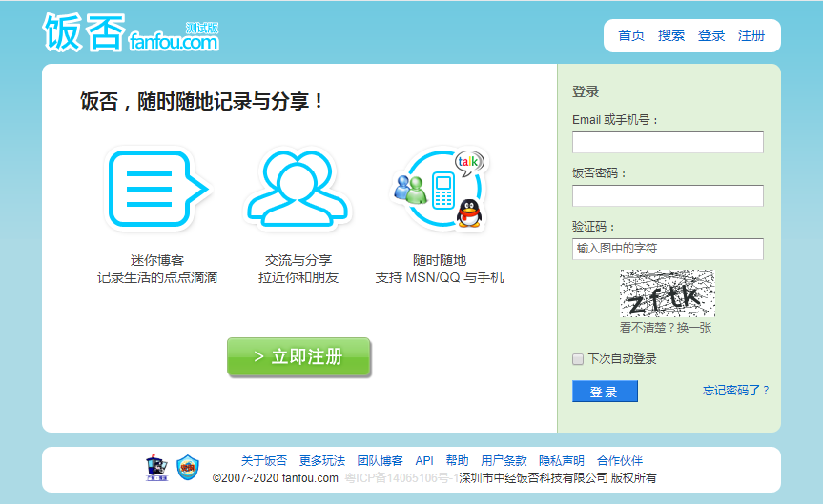Open 首页 in the top navigation
This screenshot has height=504, width=823.
pos(631,35)
